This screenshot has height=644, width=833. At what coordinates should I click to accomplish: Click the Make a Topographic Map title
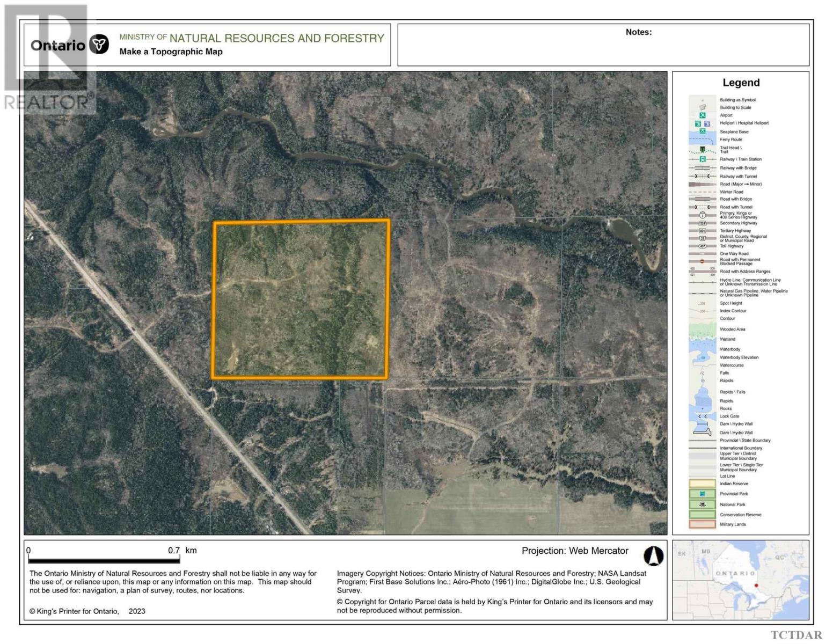(170, 52)
